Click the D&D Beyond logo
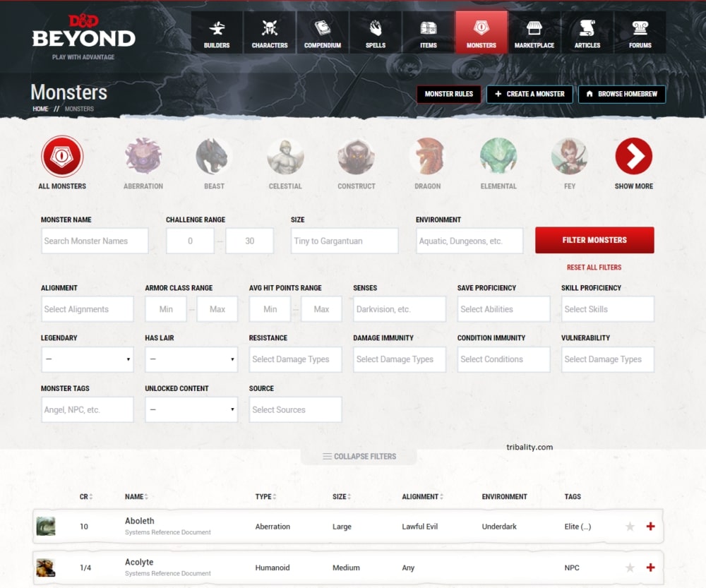Viewport: 706px width, 588px height. coord(83,33)
